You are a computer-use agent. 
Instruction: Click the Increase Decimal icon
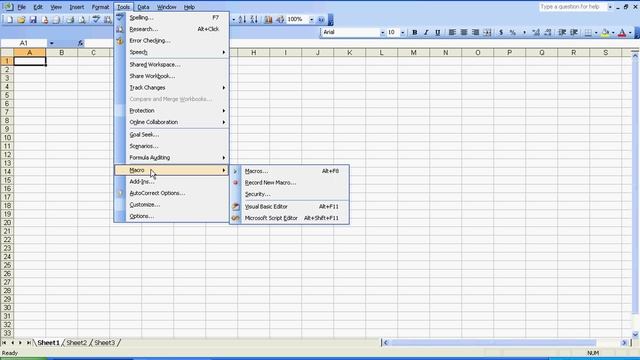point(536,32)
